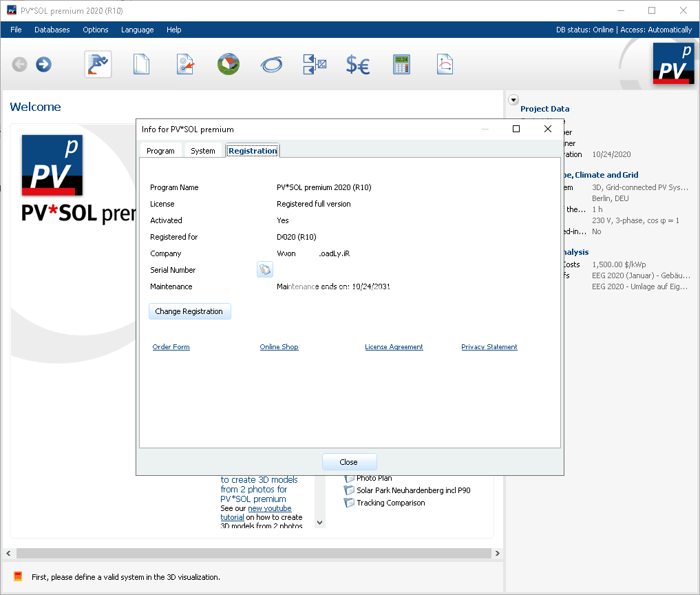Maximize the Info for PV*SOL dialog
Screen dimensions: 700x595
click(516, 129)
